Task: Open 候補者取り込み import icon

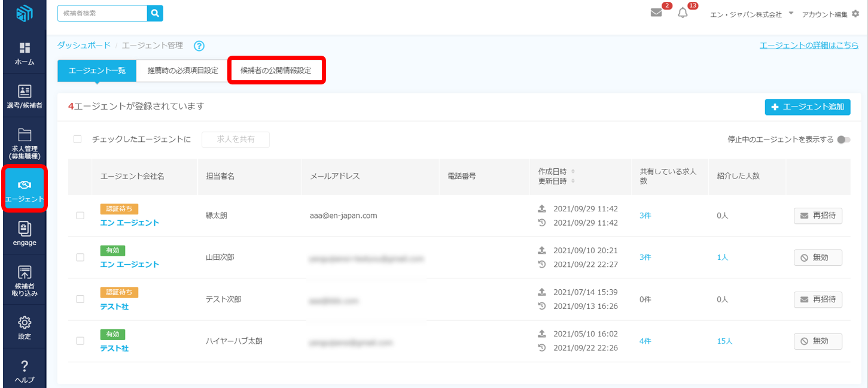Action: (25, 273)
